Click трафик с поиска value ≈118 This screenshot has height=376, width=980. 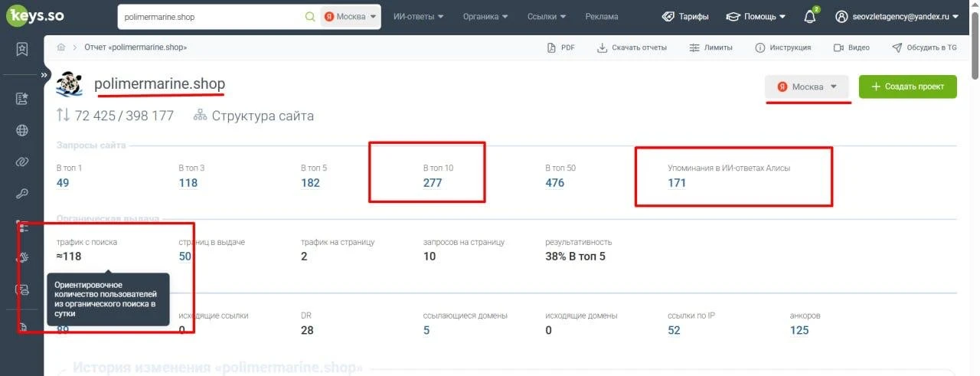click(69, 257)
